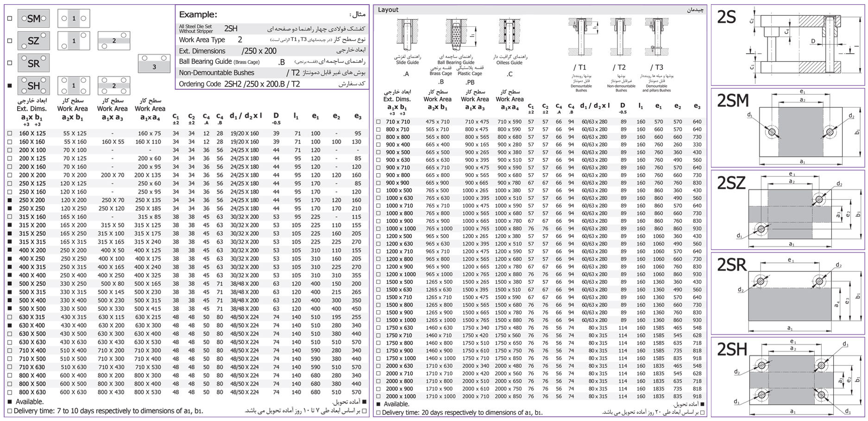
Task: Toggle the checkbox for row 250 X 200
Action: [10, 200]
